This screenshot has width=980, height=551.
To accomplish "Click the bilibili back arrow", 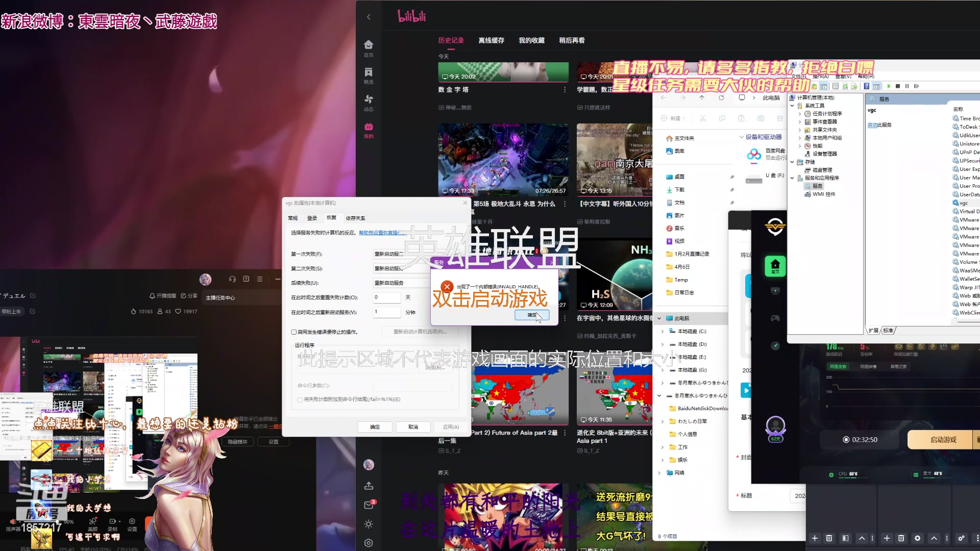I will point(369,17).
